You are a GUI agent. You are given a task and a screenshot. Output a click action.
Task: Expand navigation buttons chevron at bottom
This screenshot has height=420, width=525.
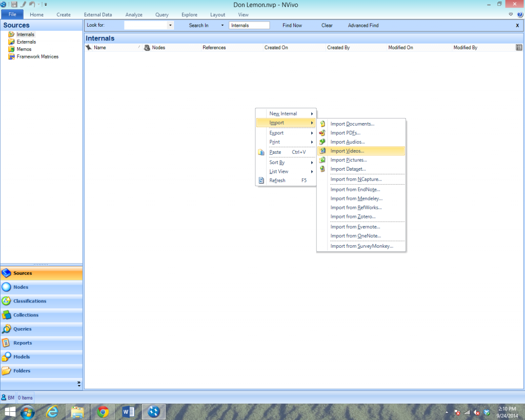78,384
